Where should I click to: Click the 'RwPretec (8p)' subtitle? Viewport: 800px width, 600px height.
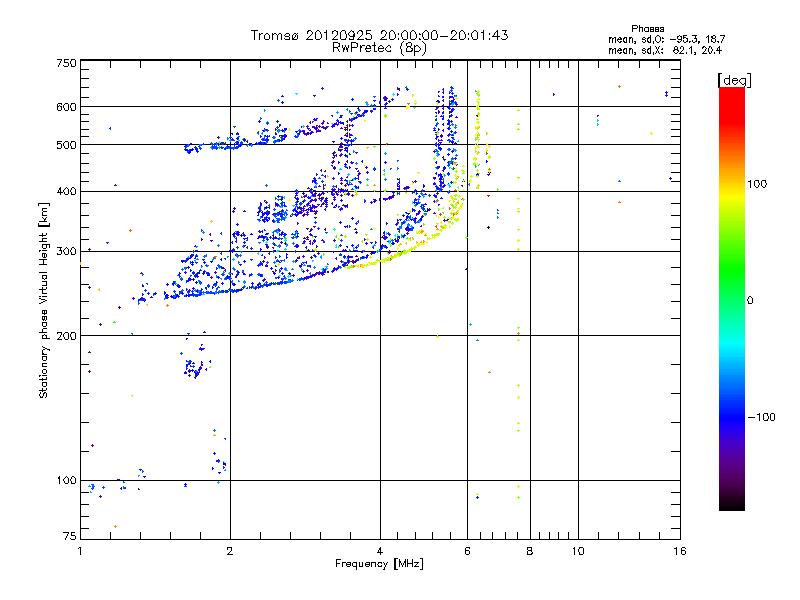tap(379, 48)
